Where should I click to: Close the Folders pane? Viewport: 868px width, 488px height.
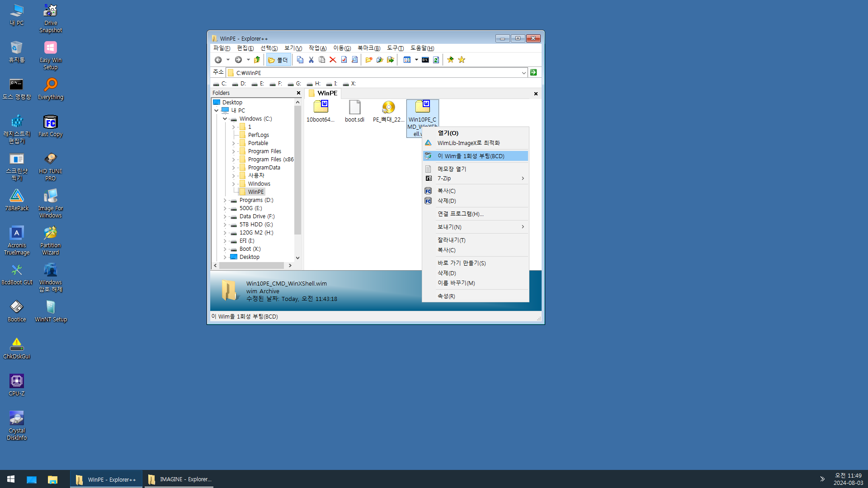298,93
